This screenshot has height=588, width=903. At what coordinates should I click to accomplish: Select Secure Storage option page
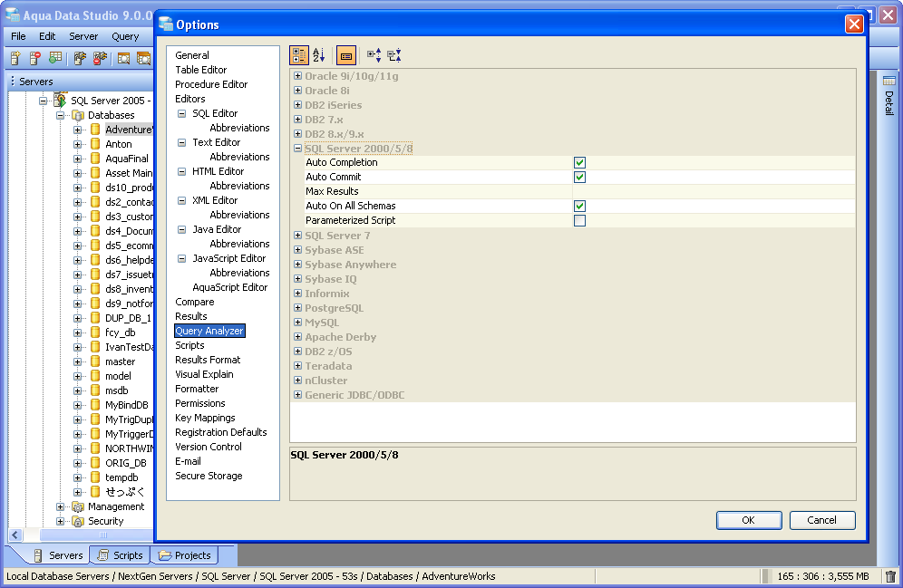209,476
